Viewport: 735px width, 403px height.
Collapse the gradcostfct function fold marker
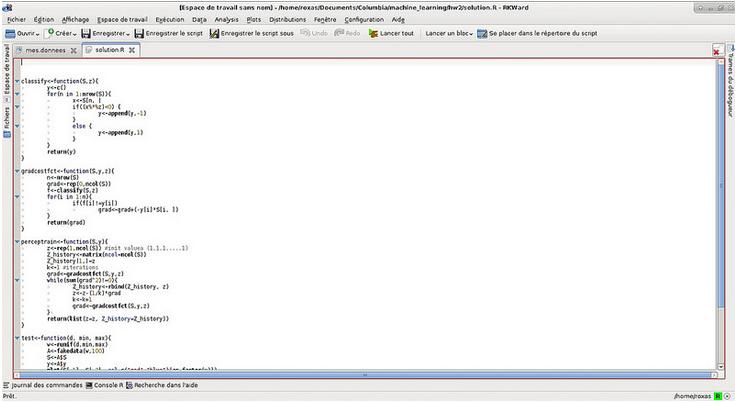[17, 171]
